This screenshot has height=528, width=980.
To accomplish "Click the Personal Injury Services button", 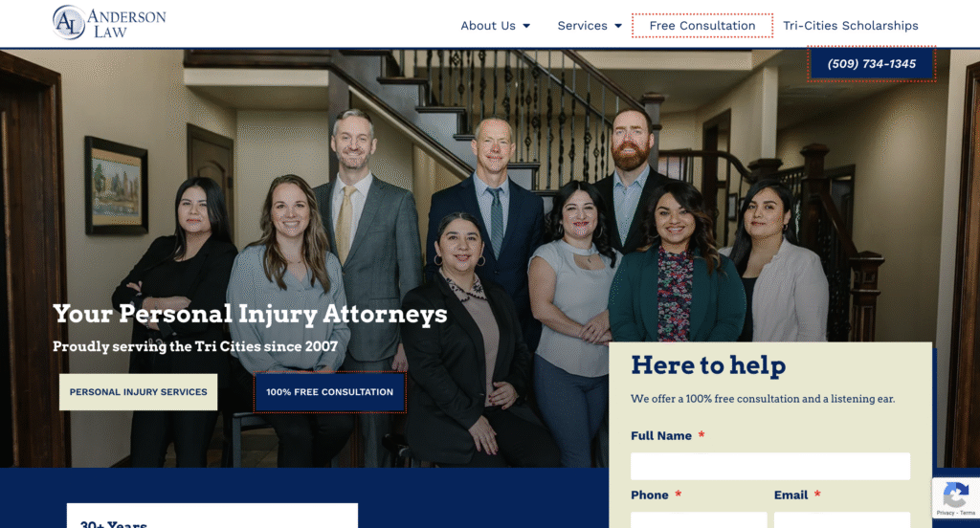I will click(x=138, y=392).
